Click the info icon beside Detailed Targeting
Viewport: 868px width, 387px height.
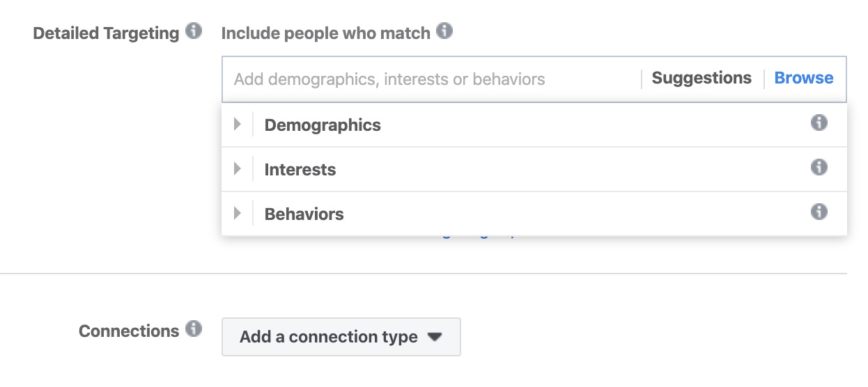(194, 31)
